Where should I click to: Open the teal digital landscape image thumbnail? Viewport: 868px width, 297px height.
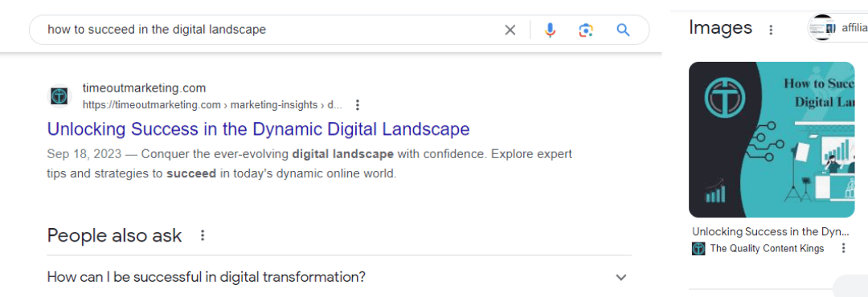click(772, 140)
